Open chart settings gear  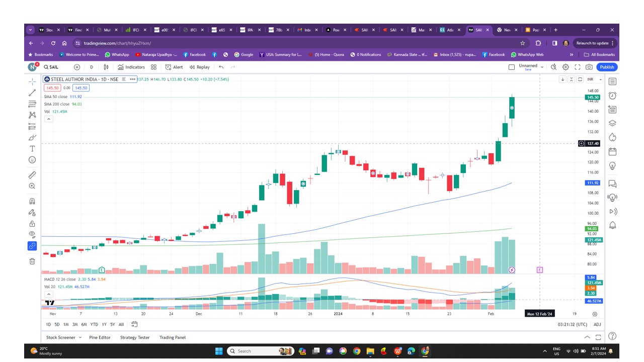[566, 67]
